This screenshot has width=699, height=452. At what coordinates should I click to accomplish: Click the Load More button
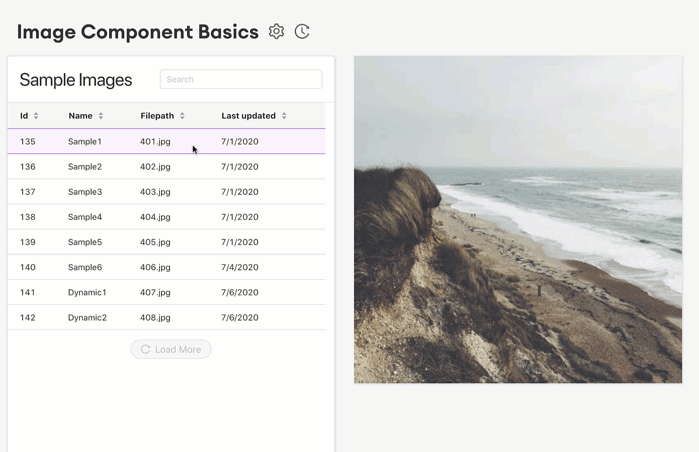pos(171,349)
